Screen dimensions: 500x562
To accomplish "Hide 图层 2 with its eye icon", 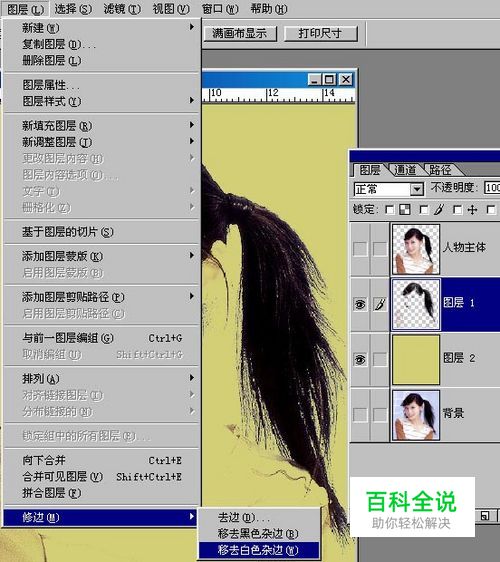I will click(360, 359).
